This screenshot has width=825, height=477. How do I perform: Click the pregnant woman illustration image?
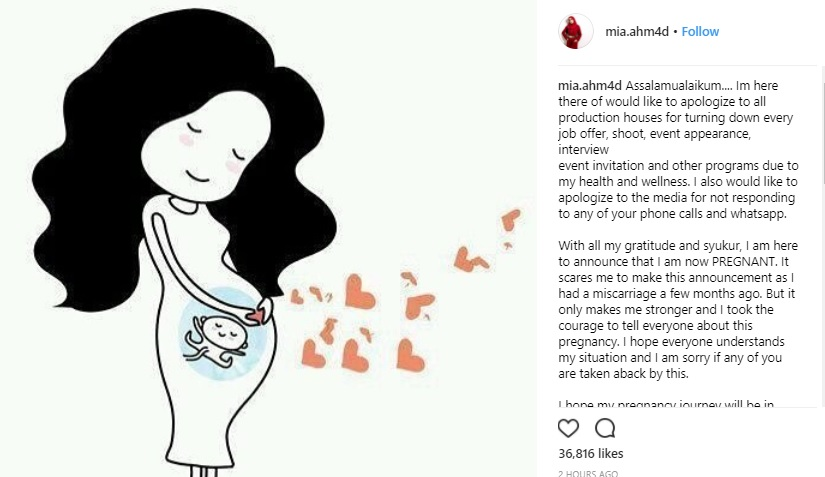(268, 238)
